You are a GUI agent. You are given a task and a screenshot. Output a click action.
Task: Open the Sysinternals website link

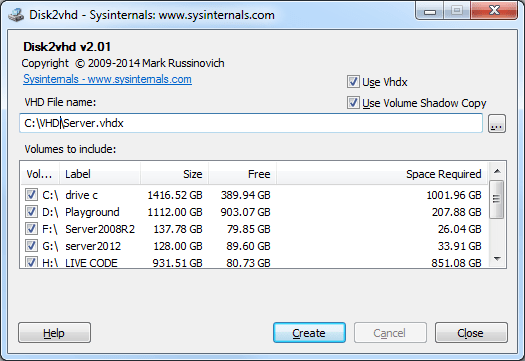(x=107, y=79)
